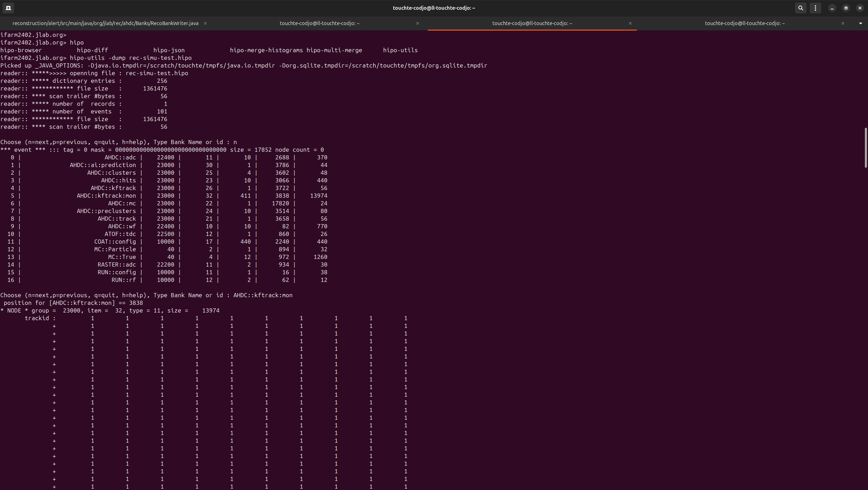The height and width of the screenshot is (490, 868).
Task: Close the active highlighted tab
Action: [630, 24]
